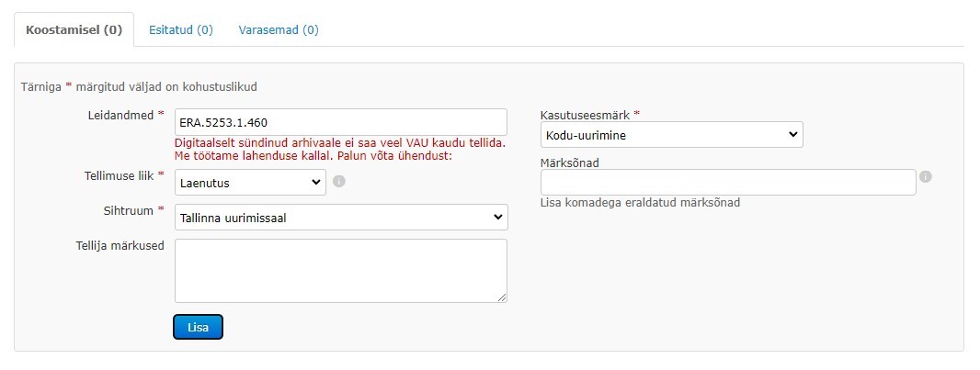Image resolution: width=980 pixels, height=370 pixels.
Task: Go to the Varasemad (0) tab
Action: point(279,30)
